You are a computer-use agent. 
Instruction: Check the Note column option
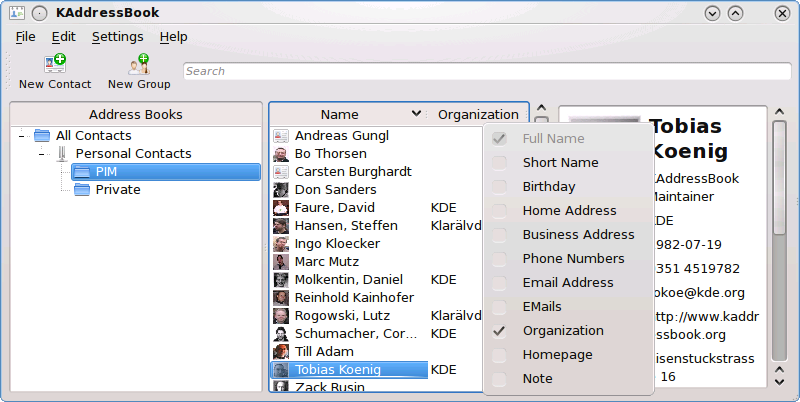499,379
